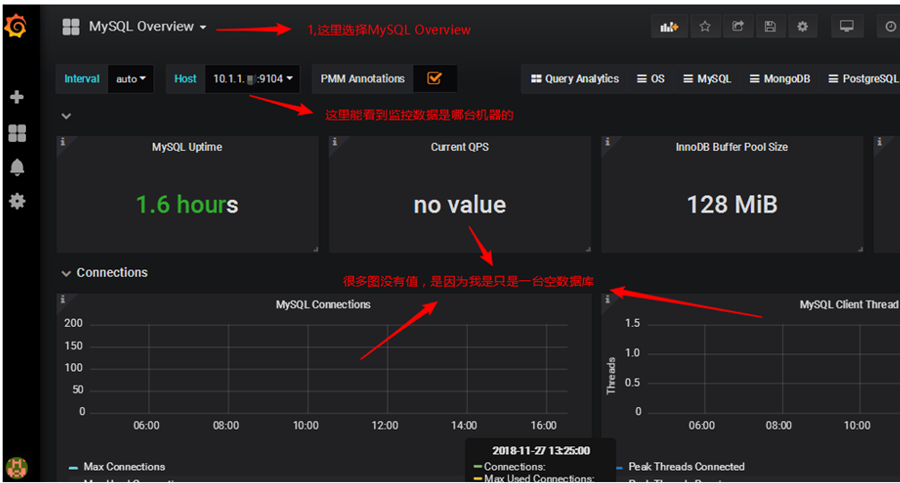
Task: Toggle the Max Connections legend series
Action: (x=124, y=466)
